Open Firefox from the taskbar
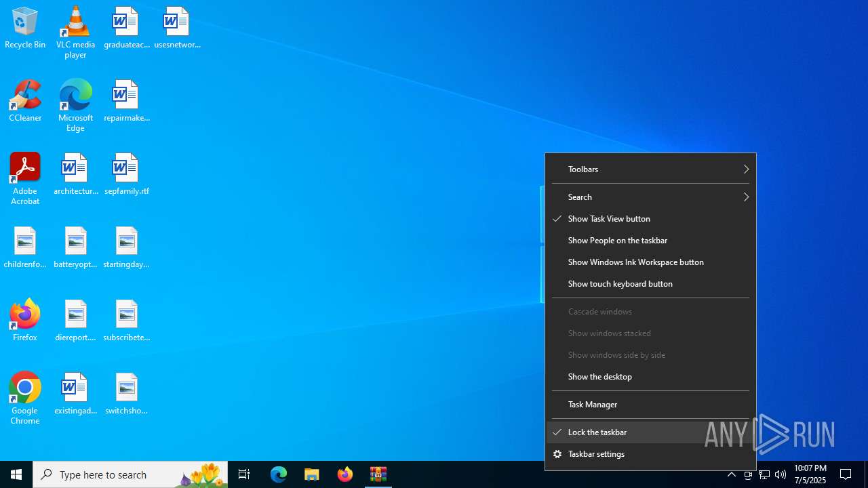The width and height of the screenshot is (868, 488). coord(345,474)
